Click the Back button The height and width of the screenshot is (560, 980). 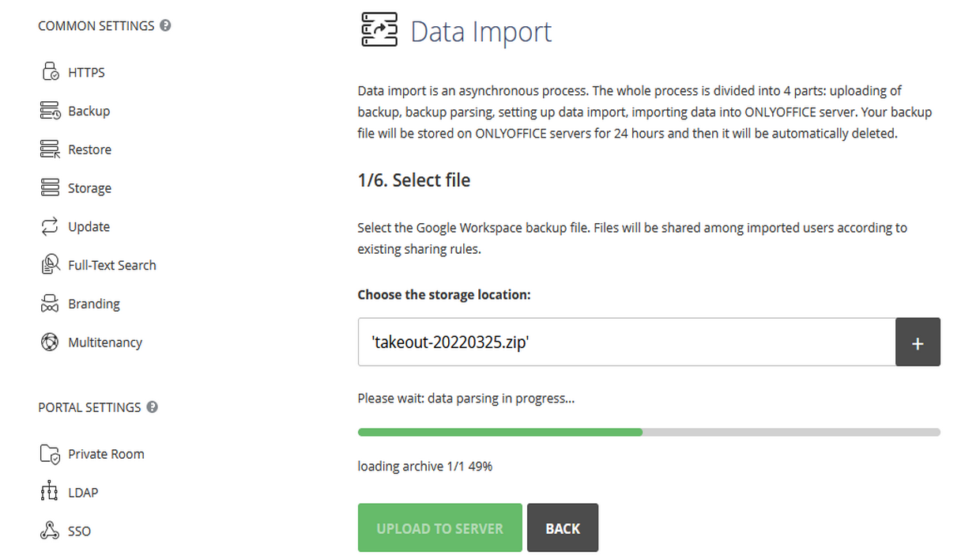563,528
